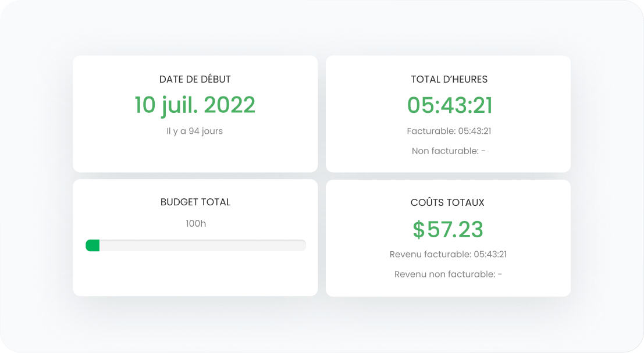Click the 'TOTAL D'HEURES' heading

point(449,79)
